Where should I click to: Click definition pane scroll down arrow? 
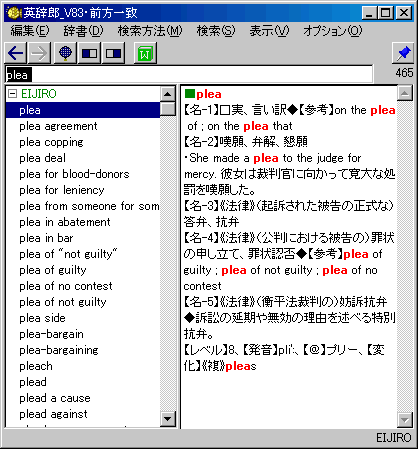point(405,420)
